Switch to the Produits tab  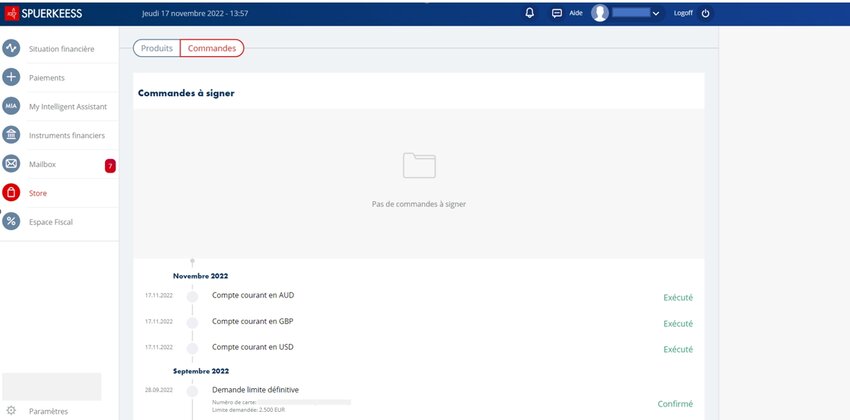click(157, 48)
